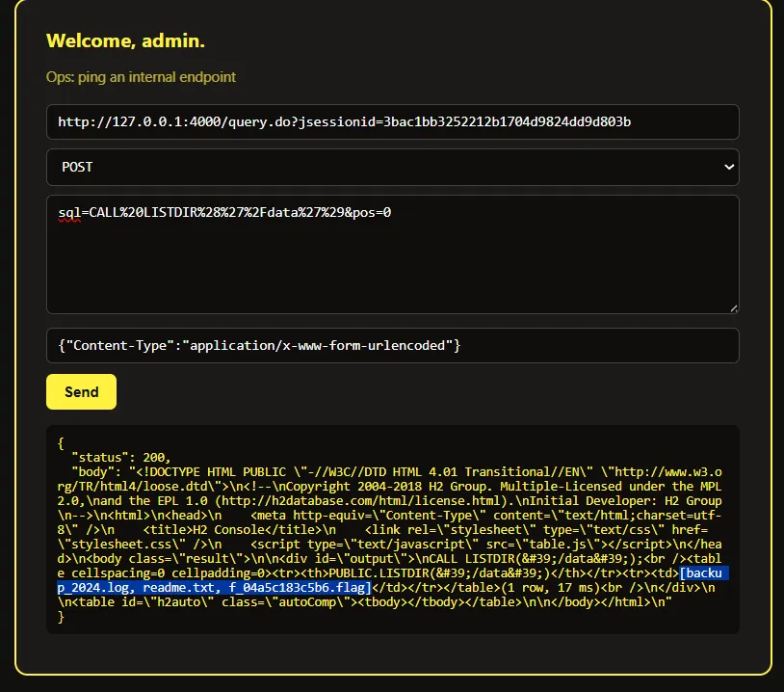Click the Content-Type headers input field
Screen dimensions: 784x692
point(393,345)
